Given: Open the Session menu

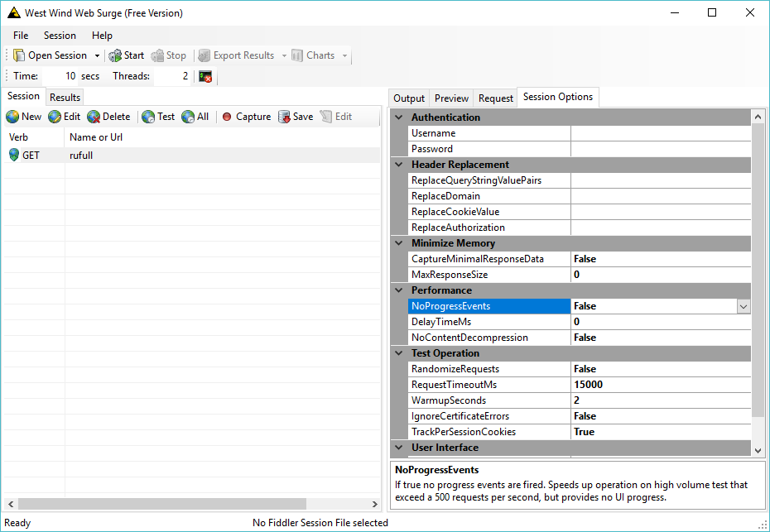Looking at the screenshot, I should coord(60,36).
